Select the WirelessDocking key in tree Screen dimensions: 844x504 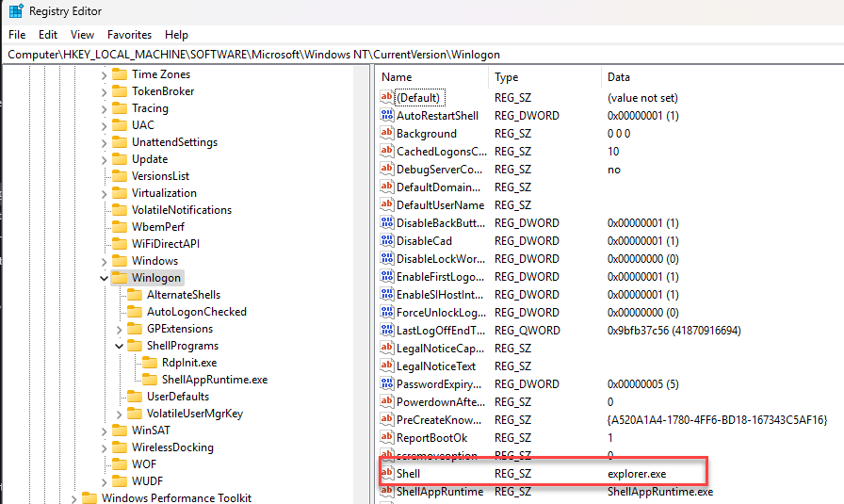[x=172, y=447]
